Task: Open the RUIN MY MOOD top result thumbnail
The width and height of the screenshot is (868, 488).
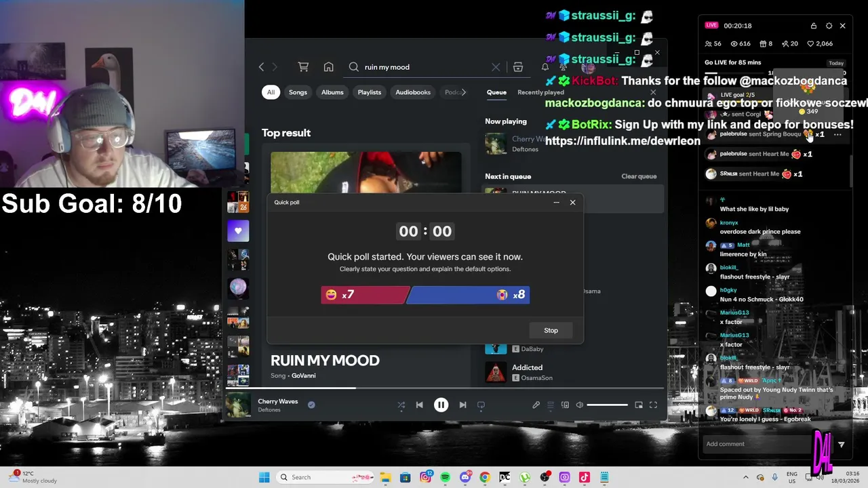Action: [366, 174]
